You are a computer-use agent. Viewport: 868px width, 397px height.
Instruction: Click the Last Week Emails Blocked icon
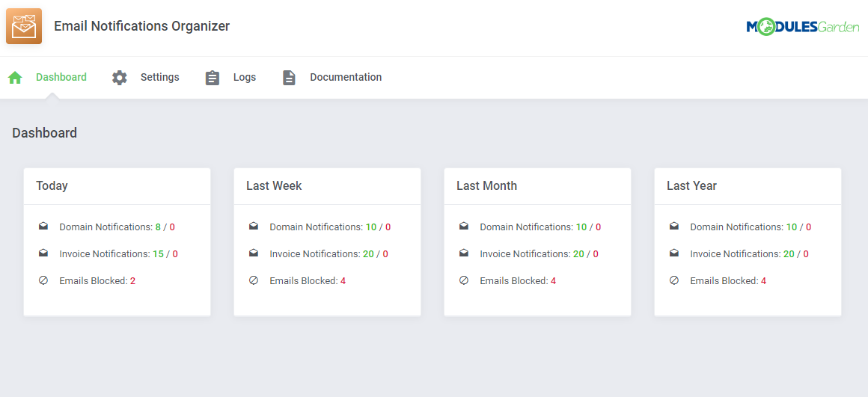(x=254, y=280)
